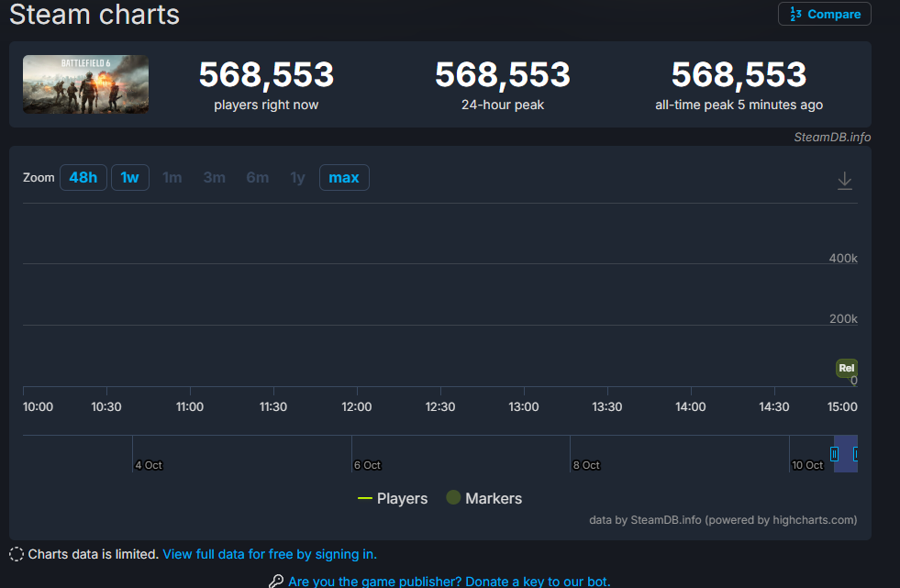Open the Battlefield 6 game thumbnail
Viewport: 900px width, 588px height.
(85, 84)
